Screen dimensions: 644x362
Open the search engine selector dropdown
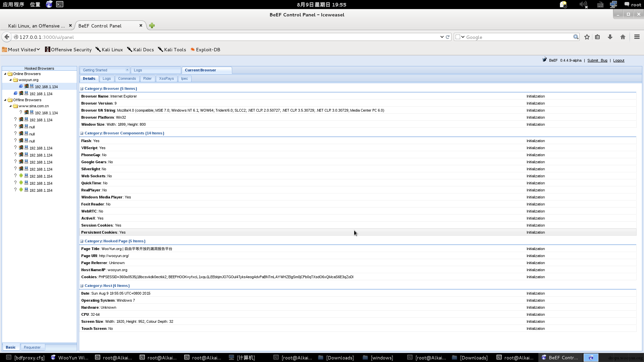460,37
